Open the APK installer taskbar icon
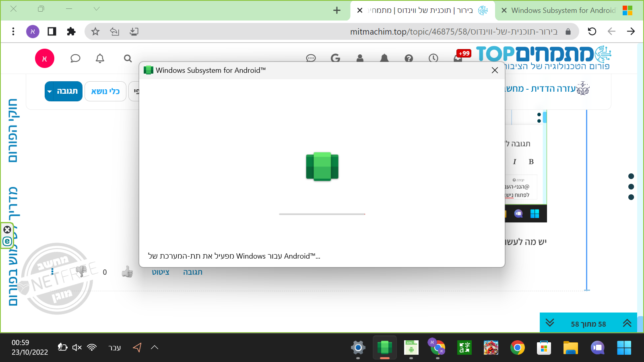The height and width of the screenshot is (362, 644). coord(411,348)
